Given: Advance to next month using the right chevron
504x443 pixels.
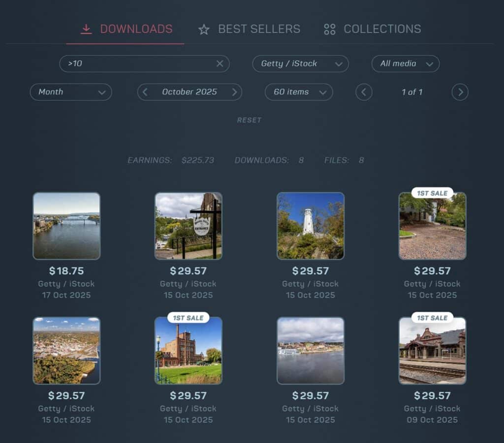Looking at the screenshot, I should [234, 92].
